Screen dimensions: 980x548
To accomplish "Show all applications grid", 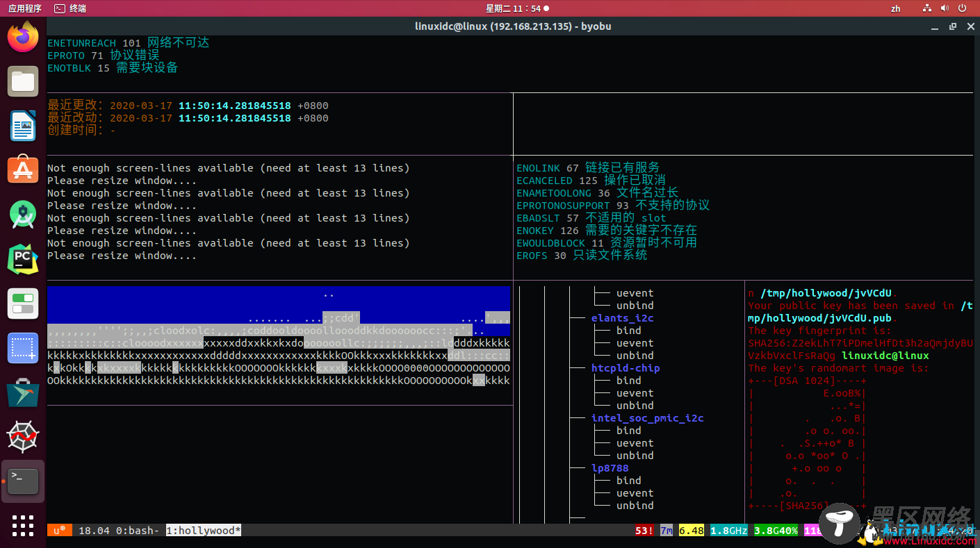I will coord(23,525).
